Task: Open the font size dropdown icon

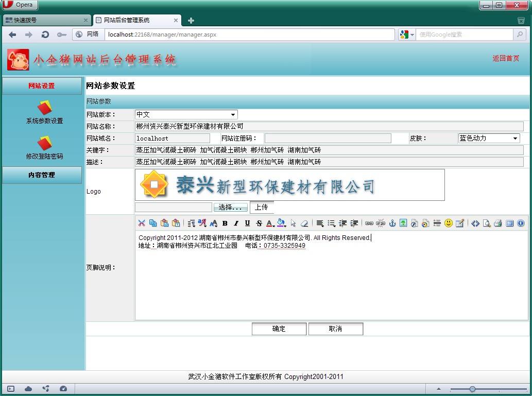Action: (213, 223)
